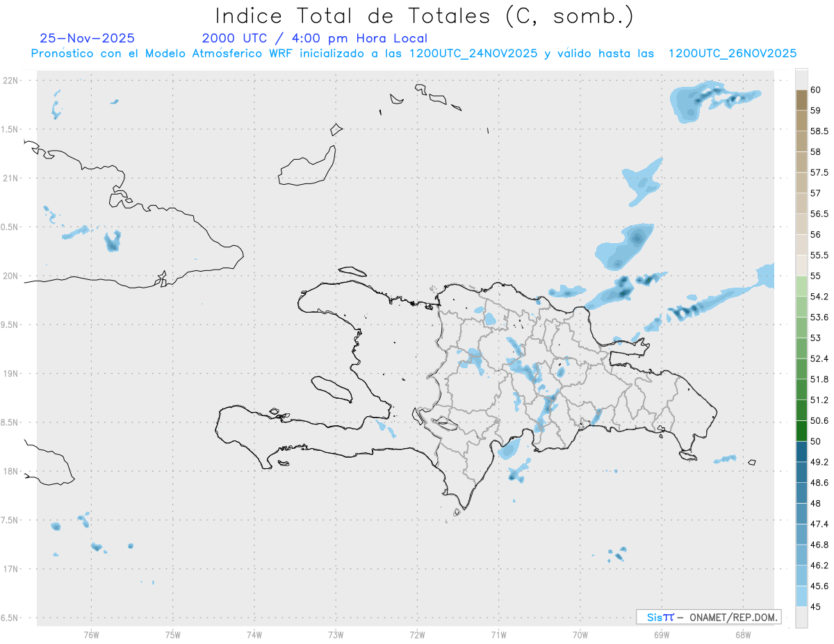Click the green legend swatch between 52.4 and 53
This screenshot has width=834, height=644.
(801, 348)
